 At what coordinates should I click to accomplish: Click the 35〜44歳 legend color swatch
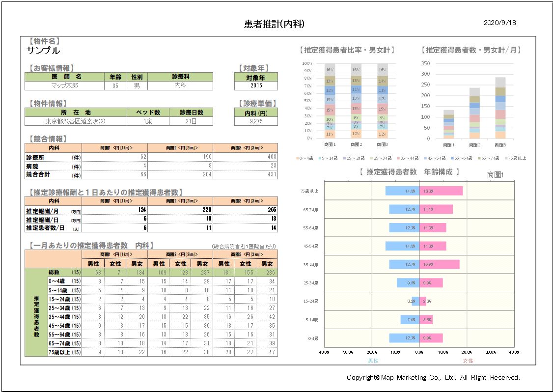(x=398, y=159)
